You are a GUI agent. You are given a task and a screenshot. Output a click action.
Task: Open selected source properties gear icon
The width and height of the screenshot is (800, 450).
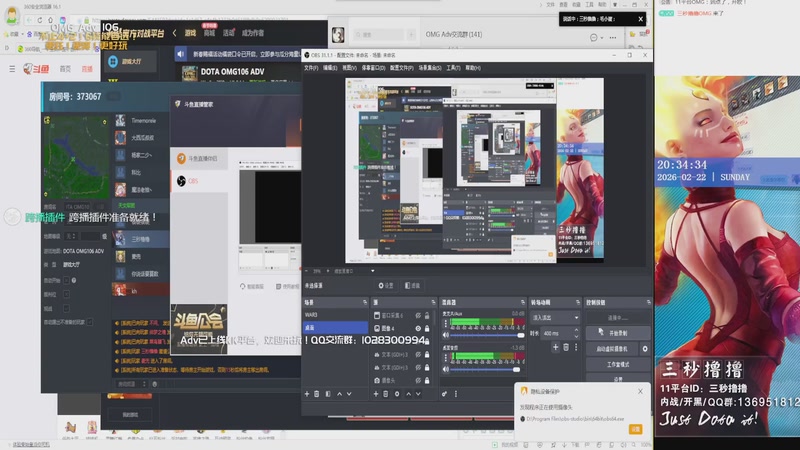(x=397, y=394)
